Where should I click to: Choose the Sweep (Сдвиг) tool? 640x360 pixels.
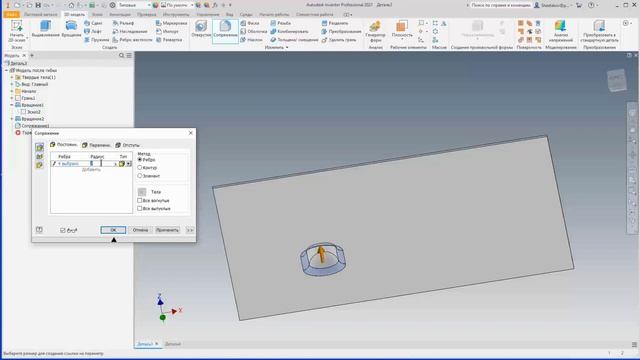coord(93,23)
